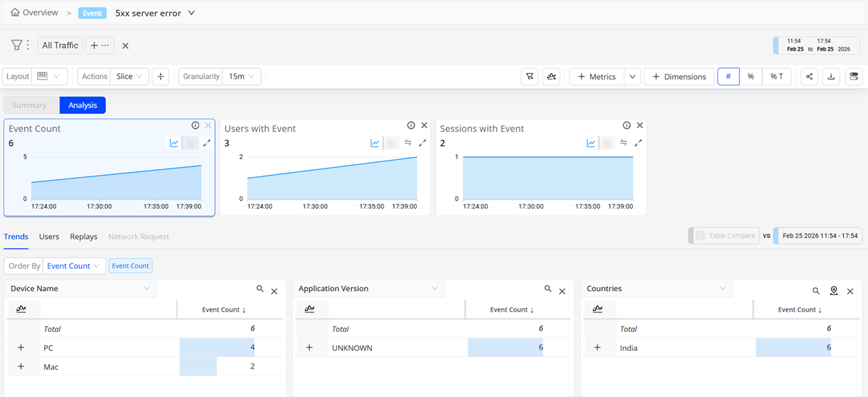
Task: Open the info icon on Users with Event
Action: 411,125
